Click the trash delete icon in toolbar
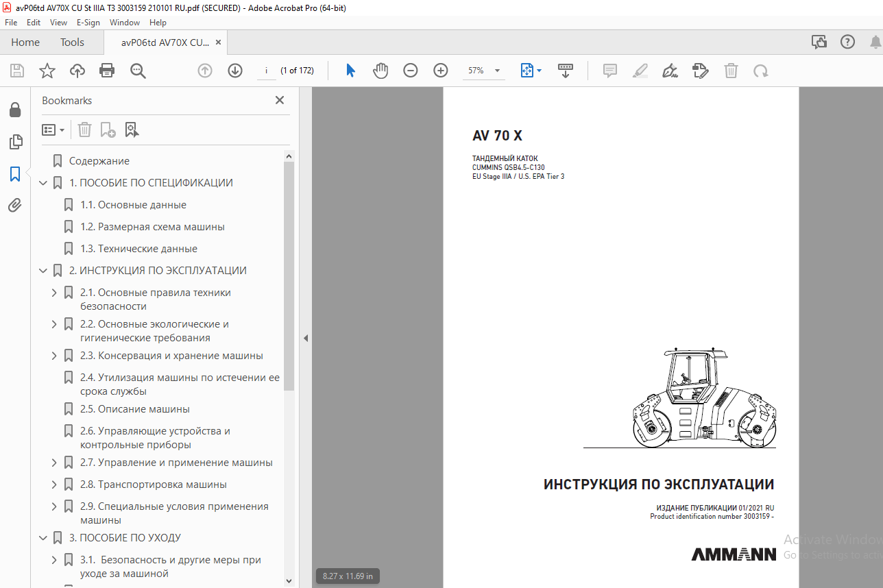The image size is (883, 588). click(x=731, y=71)
